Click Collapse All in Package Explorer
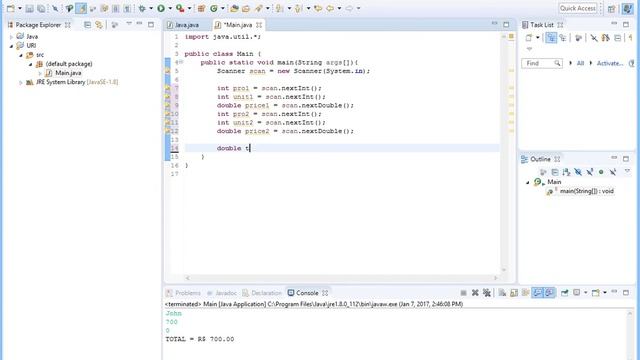The image size is (640, 360). pos(87,25)
